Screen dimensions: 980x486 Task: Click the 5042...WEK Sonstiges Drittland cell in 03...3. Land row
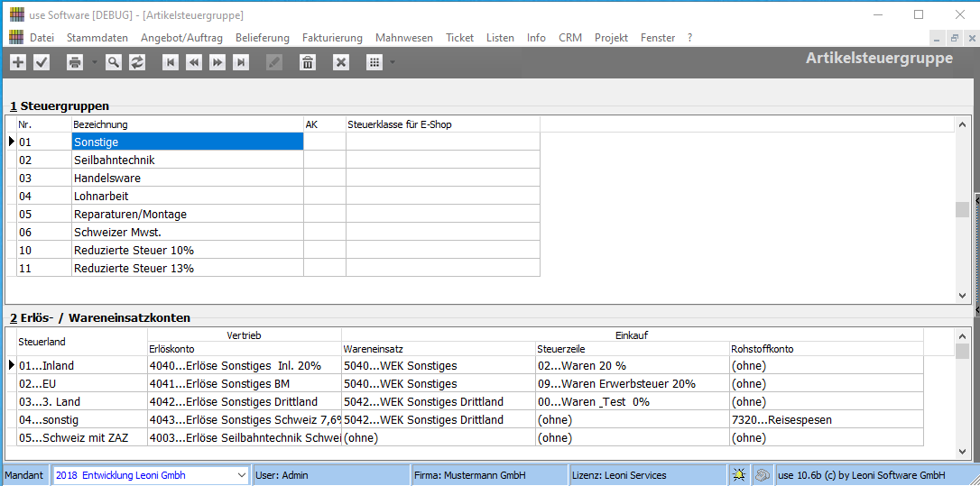(x=439, y=401)
